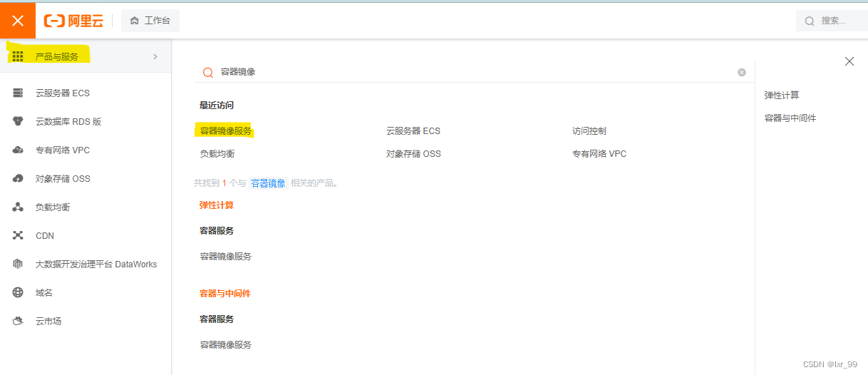Click the CDN sidebar icon

19,235
